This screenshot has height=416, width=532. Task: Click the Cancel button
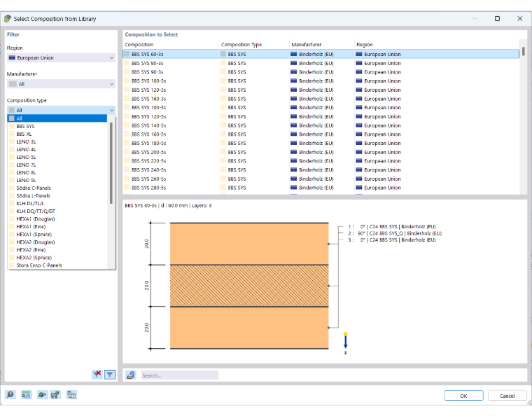pos(507,396)
